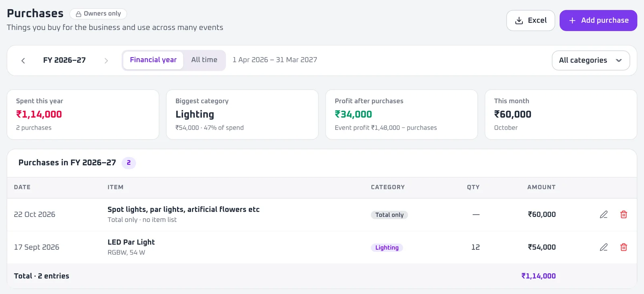Viewport: 644px width, 294px height.
Task: Click the RGBW, 54 W description
Action: [126, 253]
